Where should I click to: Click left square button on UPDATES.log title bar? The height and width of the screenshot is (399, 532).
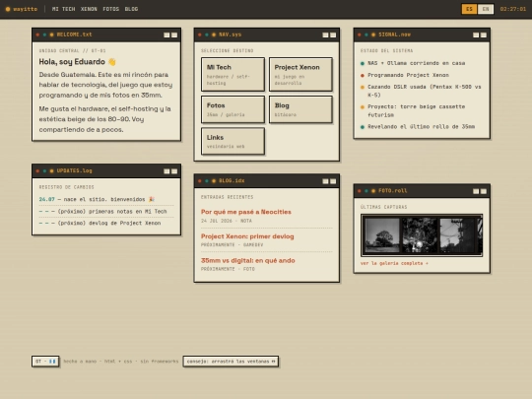(x=166, y=171)
